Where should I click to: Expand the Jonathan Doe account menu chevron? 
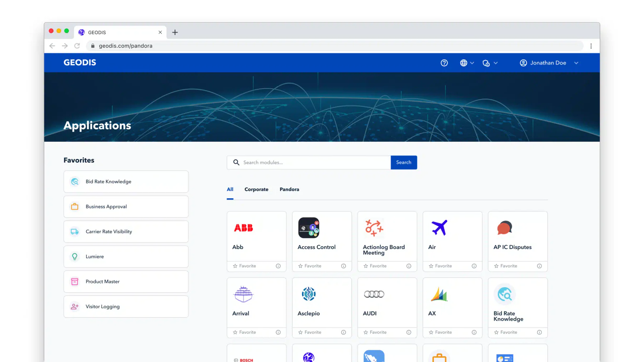pos(576,63)
